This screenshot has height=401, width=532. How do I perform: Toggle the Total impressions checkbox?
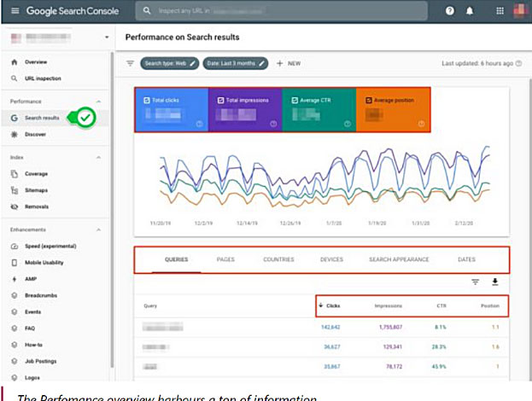(x=220, y=100)
